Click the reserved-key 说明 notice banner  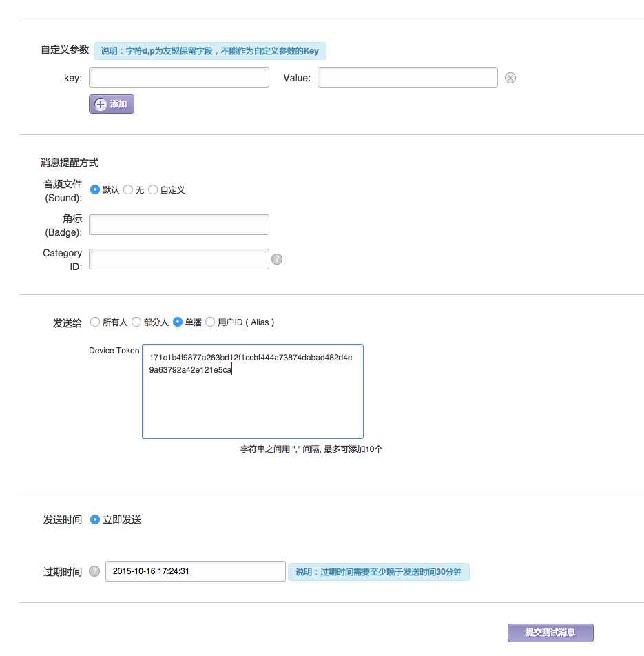pos(210,51)
